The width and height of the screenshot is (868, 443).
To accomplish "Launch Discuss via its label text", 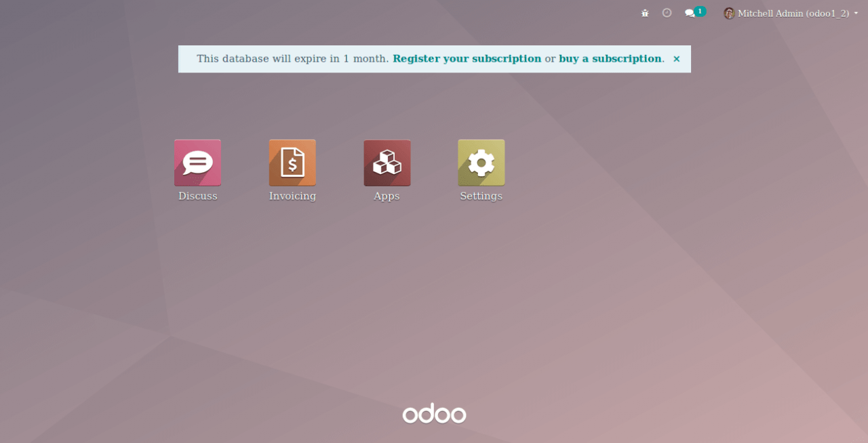I will [197, 196].
